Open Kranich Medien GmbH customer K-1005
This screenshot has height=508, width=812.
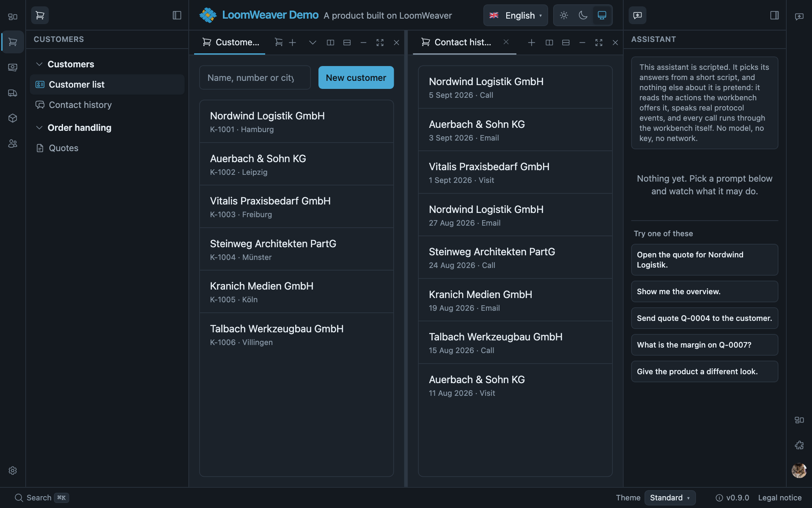coord(296,292)
